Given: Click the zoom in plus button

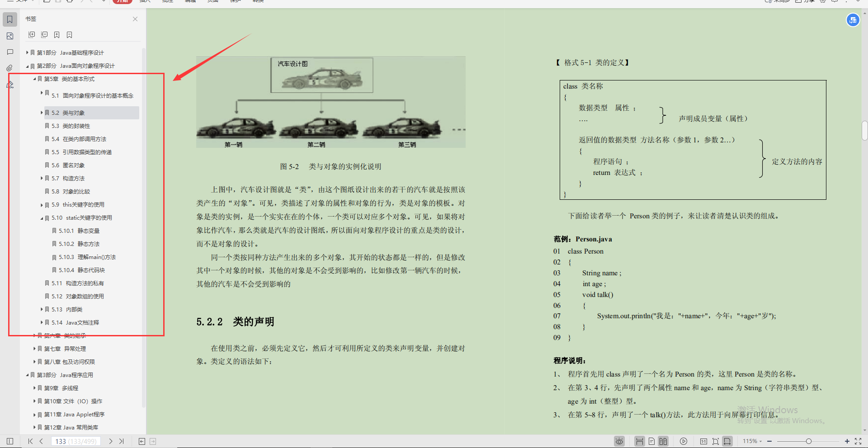Looking at the screenshot, I should tap(847, 441).
